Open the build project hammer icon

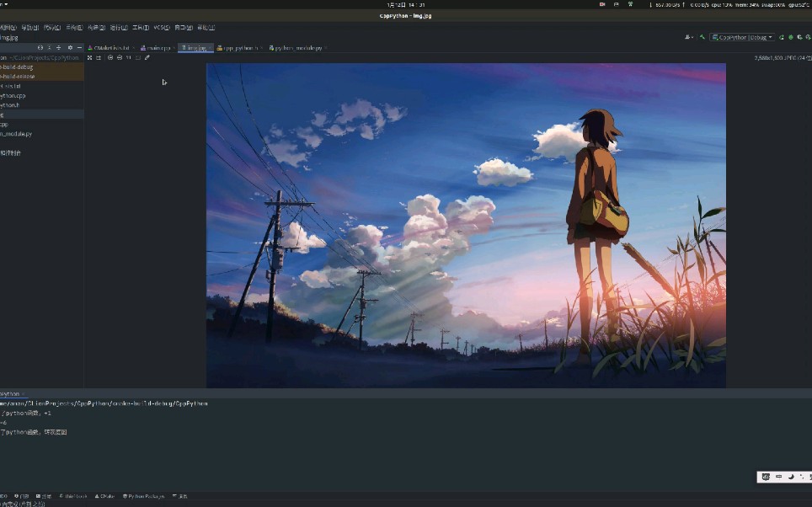tap(702, 37)
